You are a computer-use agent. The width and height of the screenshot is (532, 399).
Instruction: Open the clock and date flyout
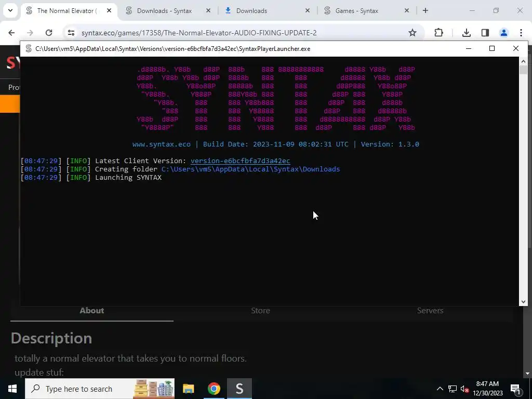click(x=487, y=389)
